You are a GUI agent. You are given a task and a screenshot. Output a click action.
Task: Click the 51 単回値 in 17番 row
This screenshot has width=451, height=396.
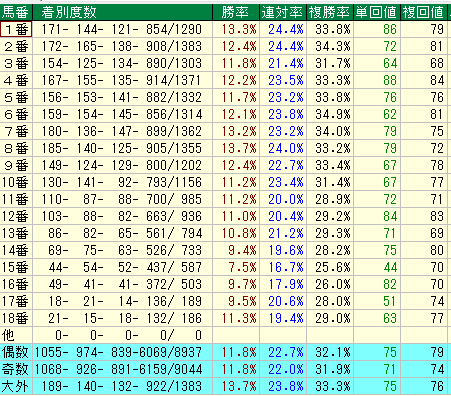[x=377, y=301]
